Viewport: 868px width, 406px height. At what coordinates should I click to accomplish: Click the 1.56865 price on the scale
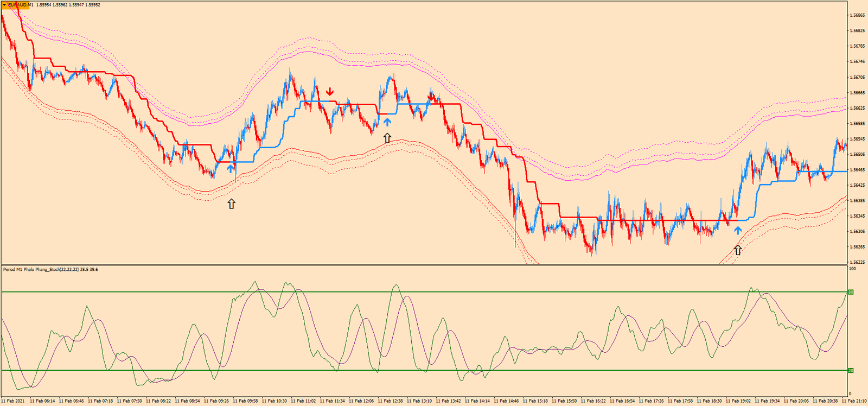click(x=858, y=15)
